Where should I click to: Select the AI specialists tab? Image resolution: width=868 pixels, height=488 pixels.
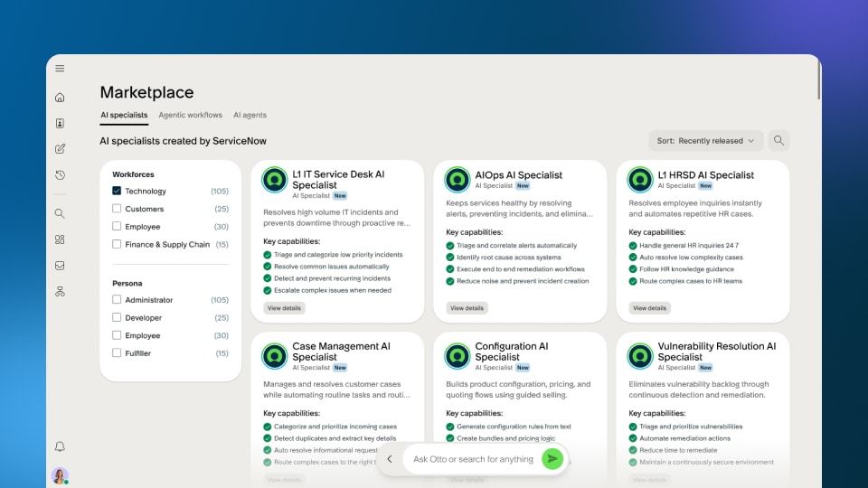pos(124,115)
